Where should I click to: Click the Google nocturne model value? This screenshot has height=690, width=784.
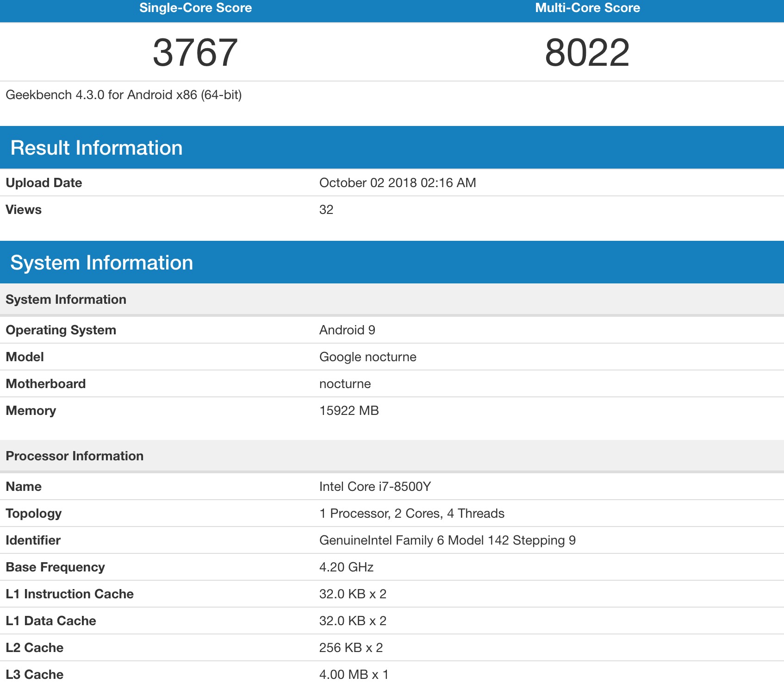point(367,357)
